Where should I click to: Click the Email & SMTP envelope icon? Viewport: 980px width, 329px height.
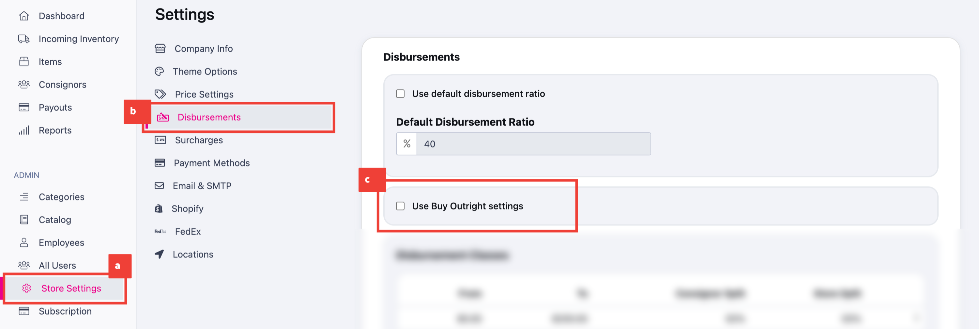coord(159,186)
